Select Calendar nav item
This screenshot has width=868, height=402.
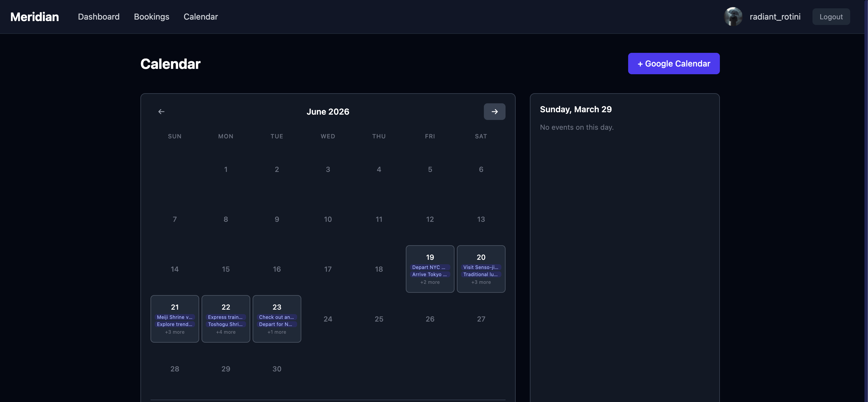tap(200, 17)
